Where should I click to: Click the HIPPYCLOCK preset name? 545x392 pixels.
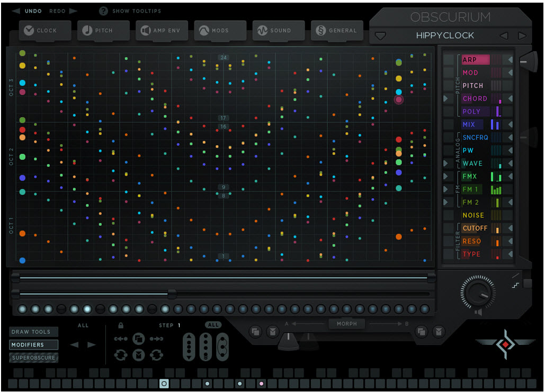tap(445, 35)
